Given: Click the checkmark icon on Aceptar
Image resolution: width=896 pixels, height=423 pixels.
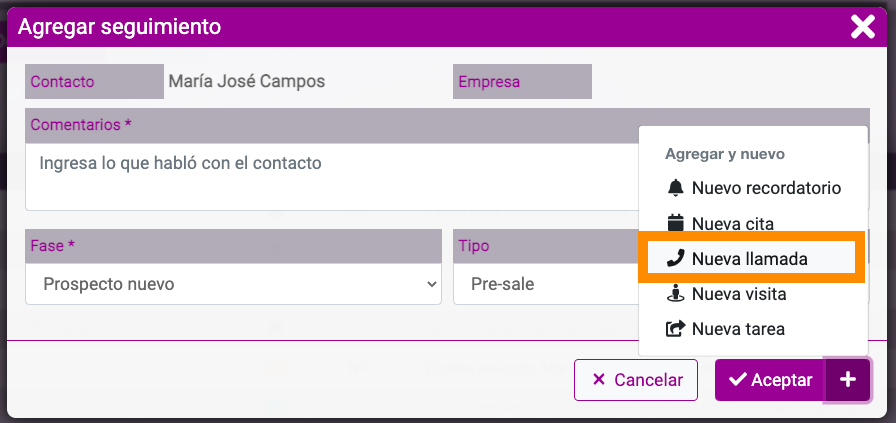Looking at the screenshot, I should 738,380.
